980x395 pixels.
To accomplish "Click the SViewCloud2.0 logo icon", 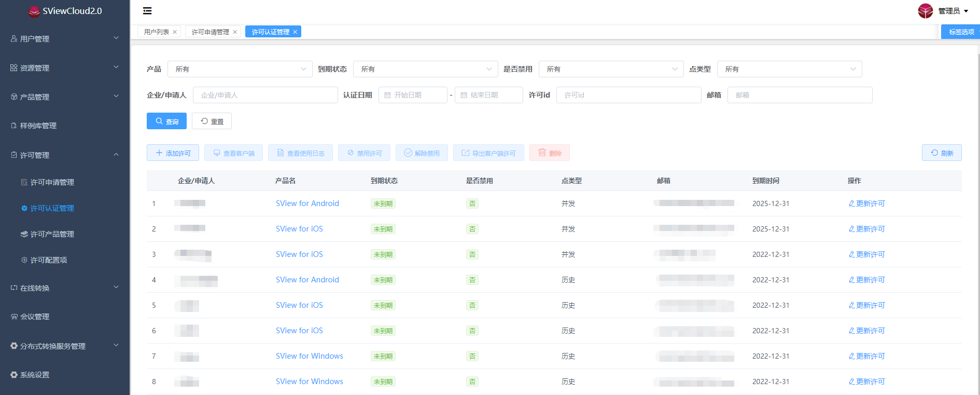I will [x=34, y=11].
